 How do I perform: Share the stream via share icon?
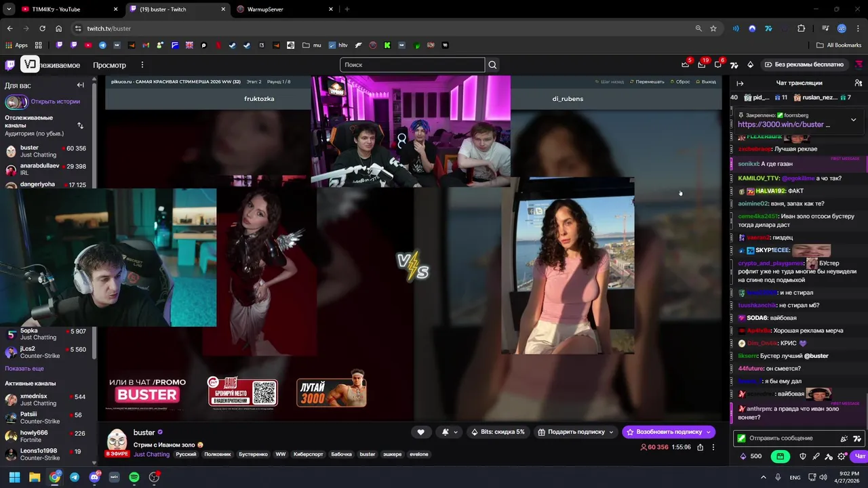pyautogui.click(x=700, y=447)
